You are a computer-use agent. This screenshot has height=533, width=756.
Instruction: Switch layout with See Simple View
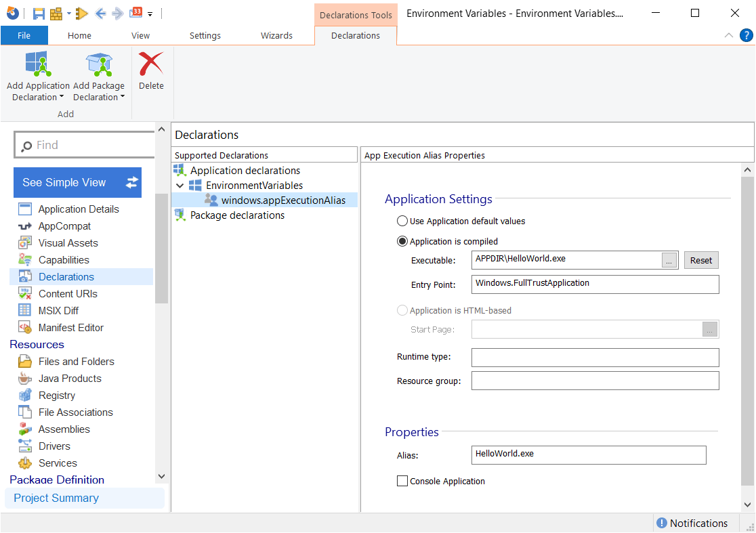point(77,183)
